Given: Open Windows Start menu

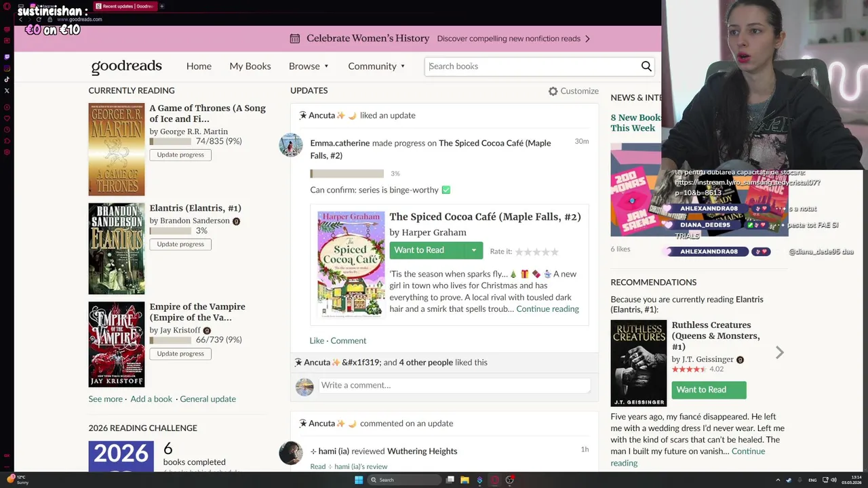Looking at the screenshot, I should (x=359, y=480).
